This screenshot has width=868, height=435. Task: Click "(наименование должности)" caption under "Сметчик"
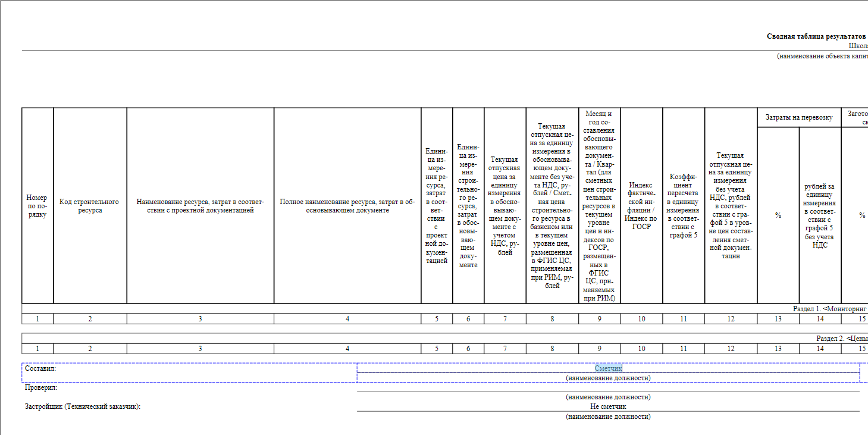608,378
